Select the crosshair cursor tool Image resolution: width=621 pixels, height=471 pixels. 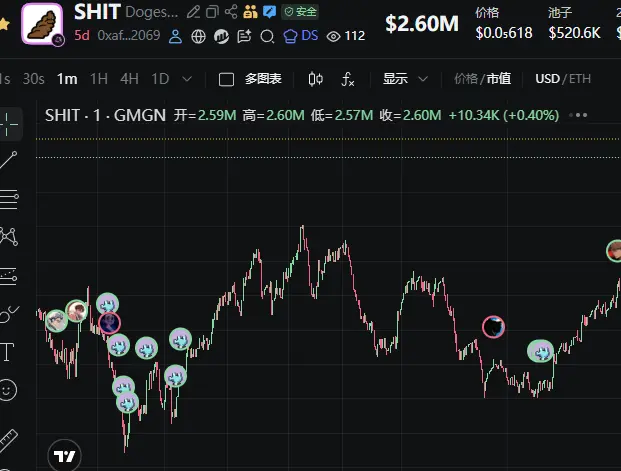(x=9, y=124)
